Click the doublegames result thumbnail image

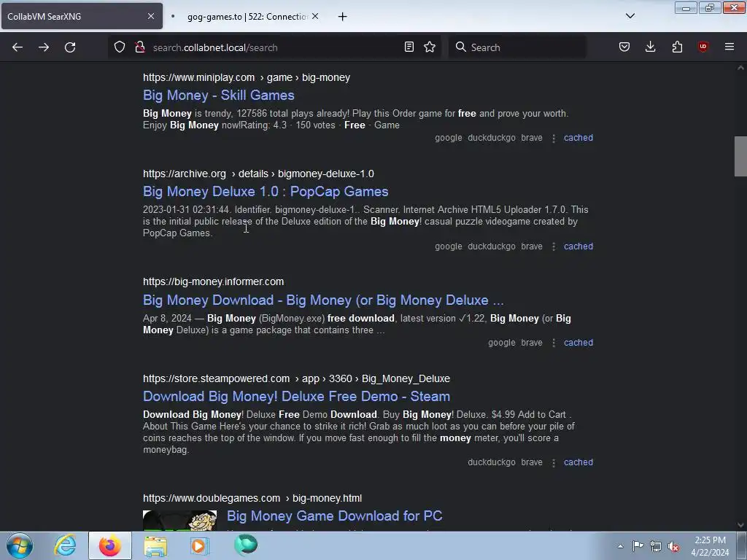[x=179, y=521]
